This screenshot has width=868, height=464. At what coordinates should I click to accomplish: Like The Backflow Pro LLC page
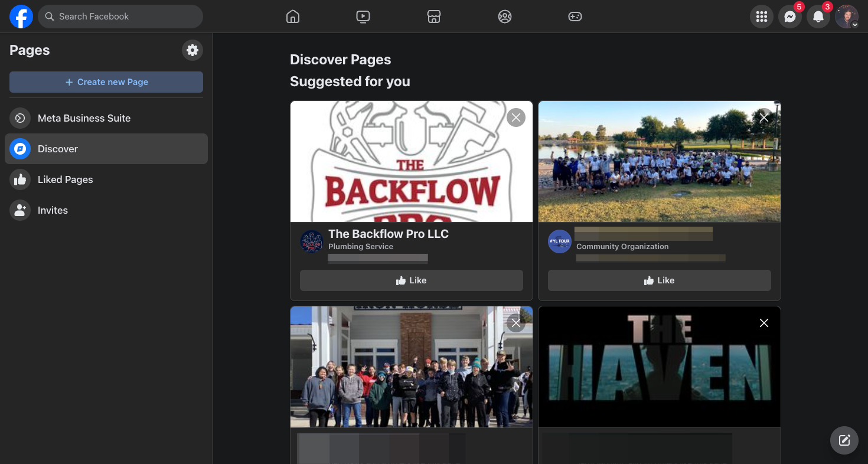[x=412, y=280]
